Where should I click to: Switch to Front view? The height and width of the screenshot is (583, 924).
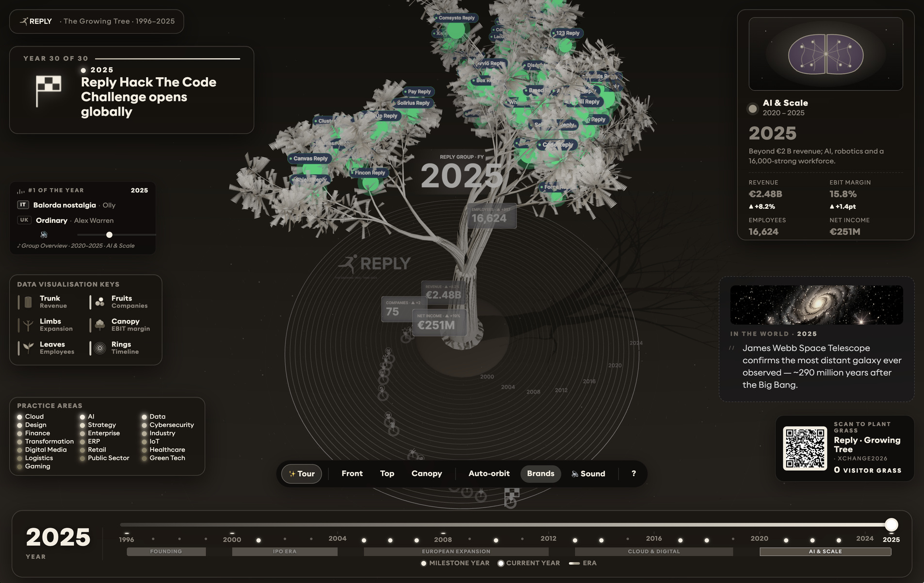coord(352,473)
